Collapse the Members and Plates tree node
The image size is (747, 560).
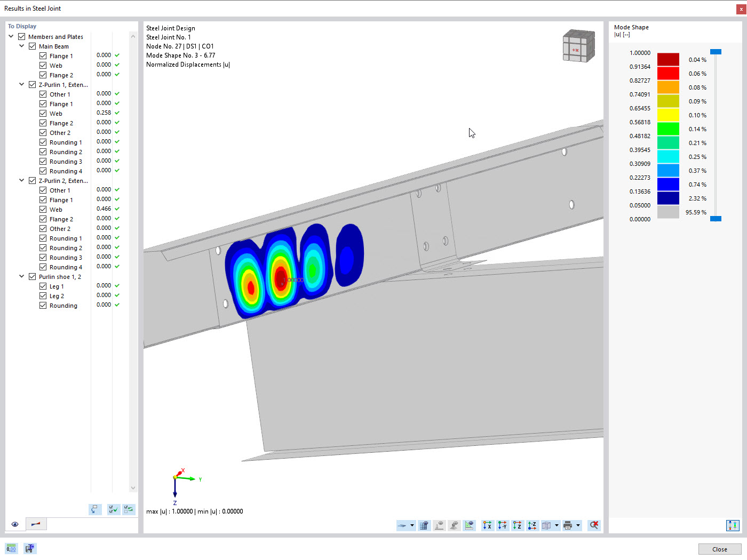[x=11, y=37]
